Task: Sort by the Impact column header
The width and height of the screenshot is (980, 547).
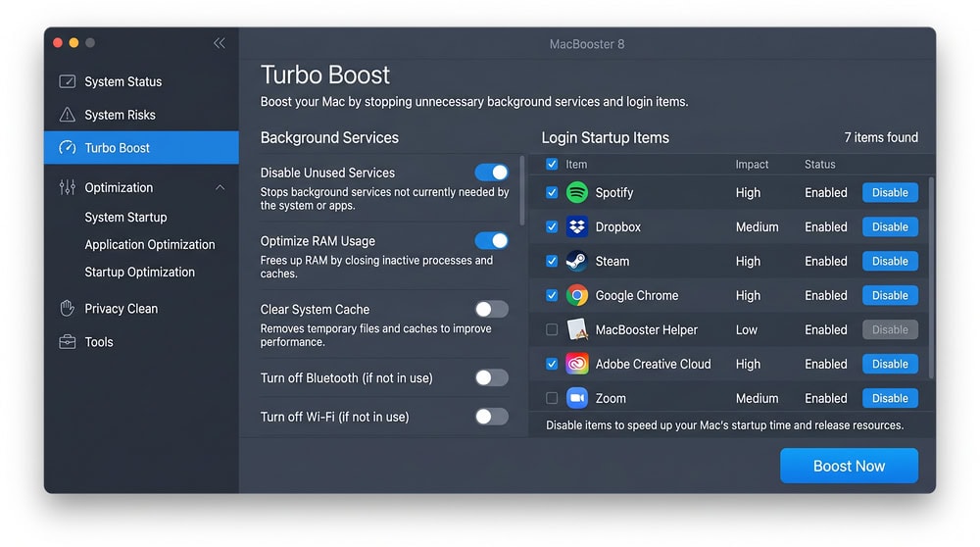Action: 752,165
